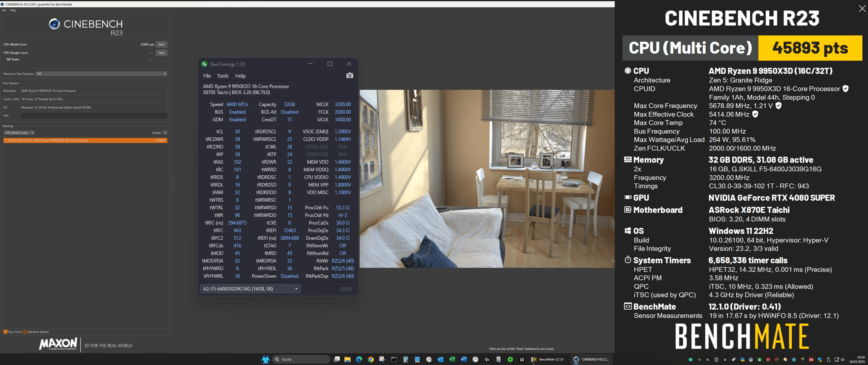
Task: Click the green Xbox-style taskbar icon
Action: 510,359
